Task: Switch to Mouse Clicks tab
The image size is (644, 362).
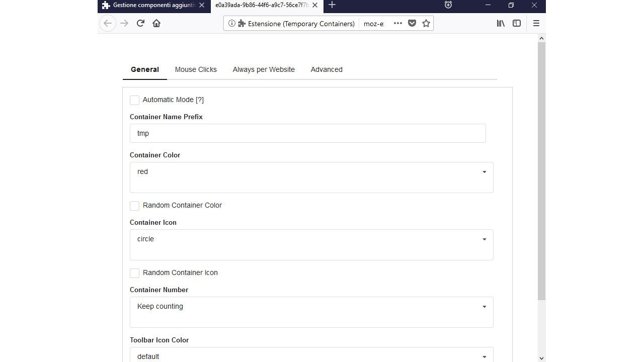Action: coord(196,69)
